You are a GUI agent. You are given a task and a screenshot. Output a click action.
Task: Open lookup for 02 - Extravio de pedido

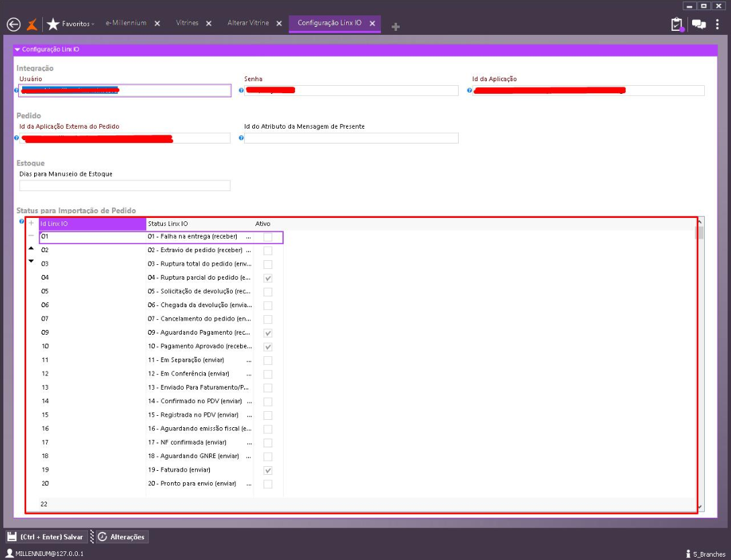pos(249,250)
